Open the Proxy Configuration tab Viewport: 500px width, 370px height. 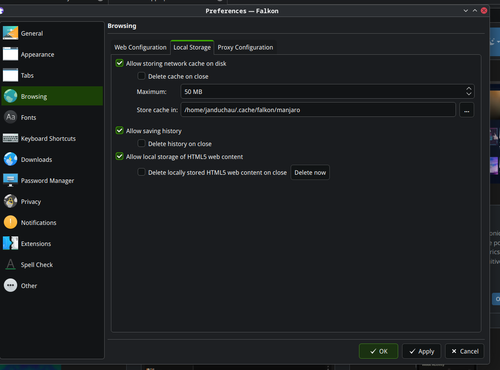245,47
